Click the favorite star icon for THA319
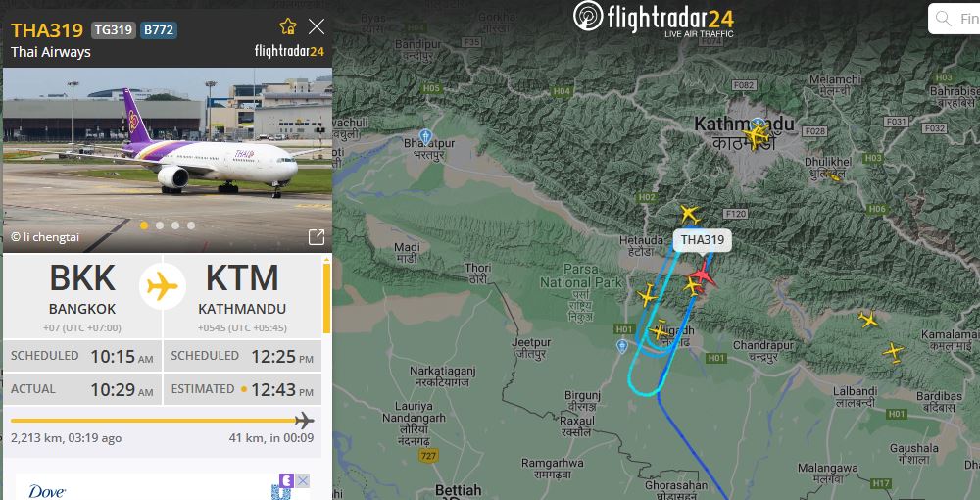The width and height of the screenshot is (980, 500). click(x=288, y=26)
